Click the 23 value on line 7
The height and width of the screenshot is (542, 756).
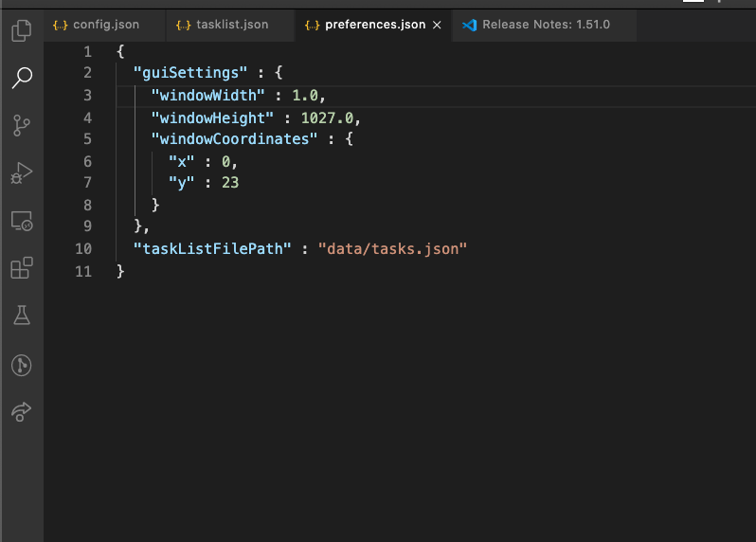click(x=230, y=182)
